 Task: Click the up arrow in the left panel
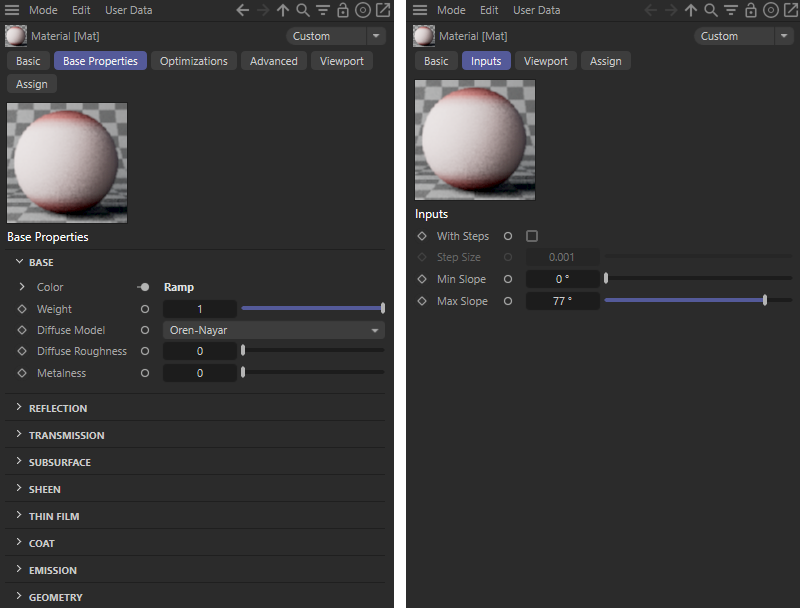283,10
